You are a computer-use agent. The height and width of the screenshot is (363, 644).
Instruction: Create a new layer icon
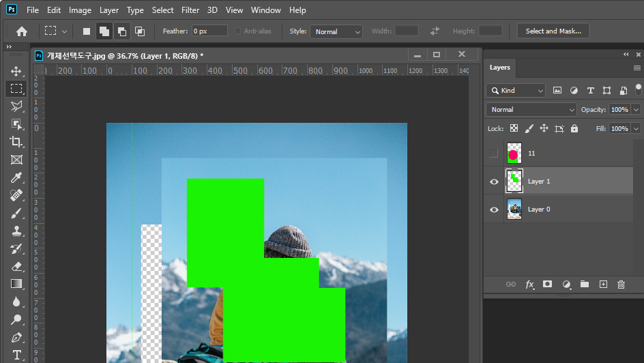tap(603, 284)
